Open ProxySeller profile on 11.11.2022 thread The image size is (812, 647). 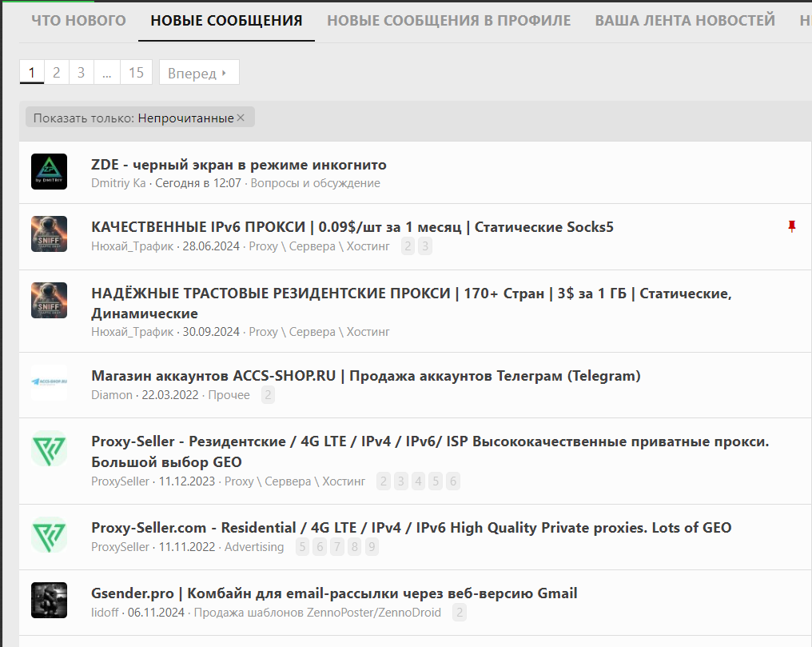[120, 546]
